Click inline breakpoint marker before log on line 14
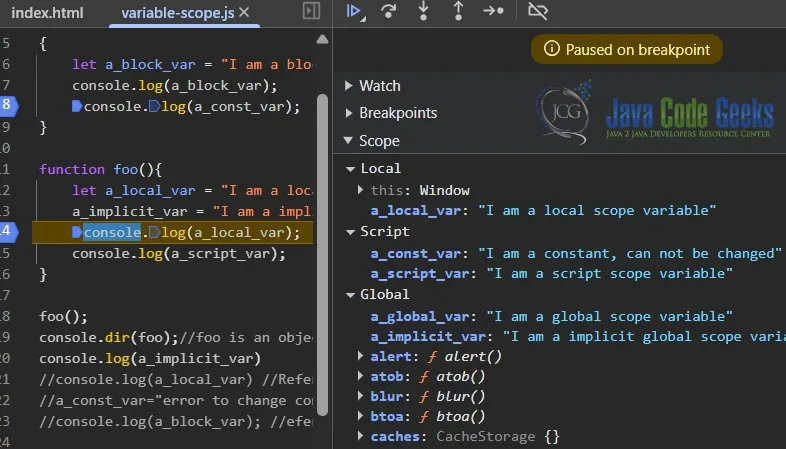Image resolution: width=786 pixels, height=449 pixels. 154,232
